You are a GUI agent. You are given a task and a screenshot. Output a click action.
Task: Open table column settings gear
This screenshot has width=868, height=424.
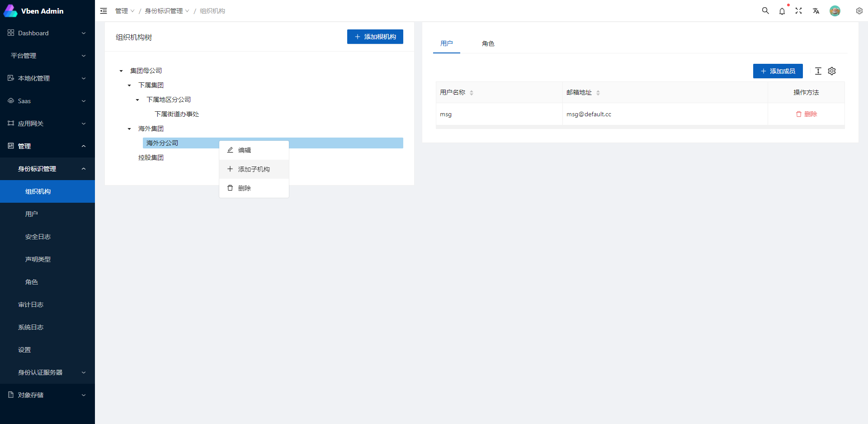(832, 71)
